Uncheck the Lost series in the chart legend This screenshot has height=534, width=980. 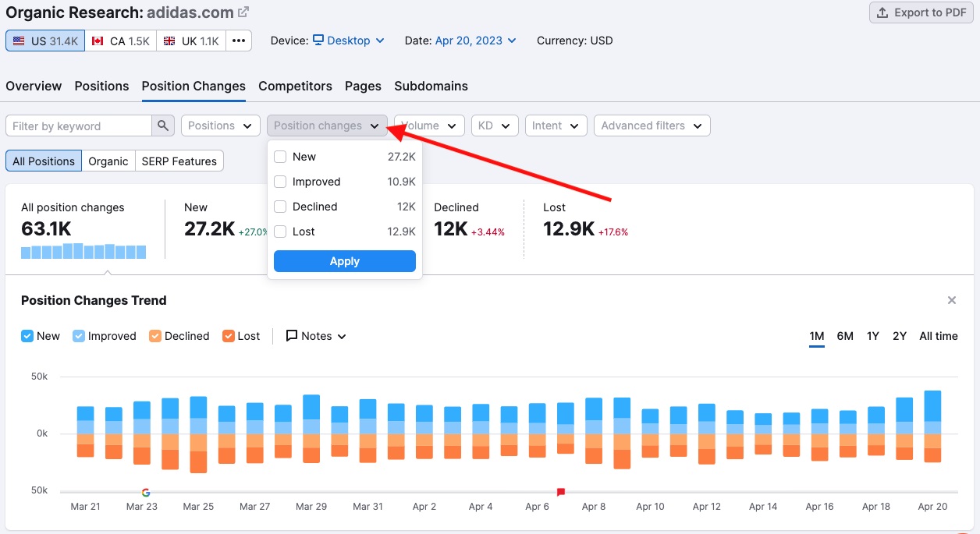click(x=229, y=336)
